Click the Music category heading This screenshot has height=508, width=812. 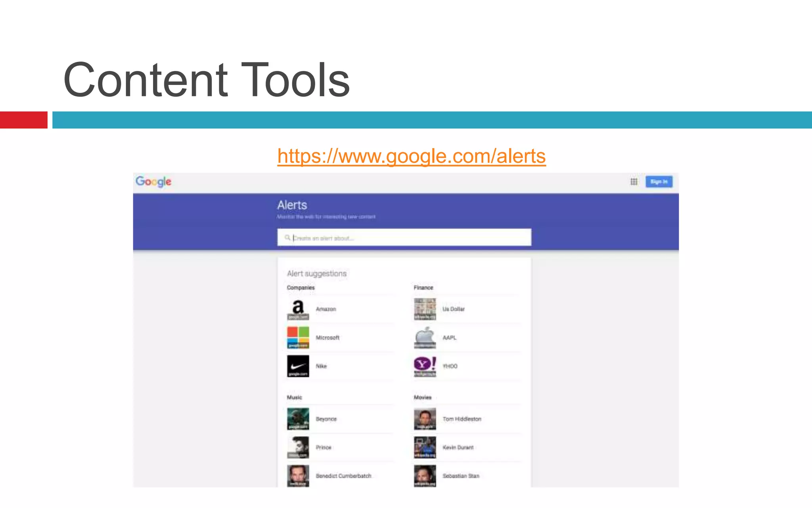[294, 397]
